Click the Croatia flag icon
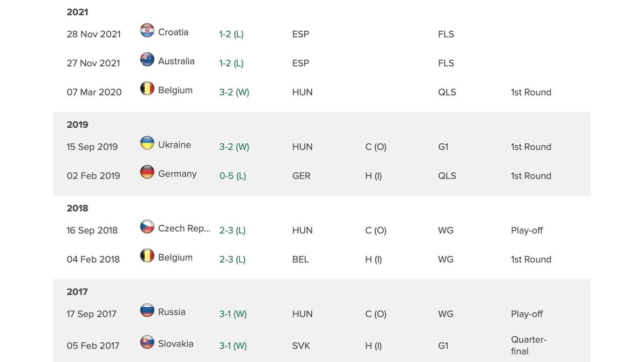Screen dimensions: 644x362 tap(147, 31)
